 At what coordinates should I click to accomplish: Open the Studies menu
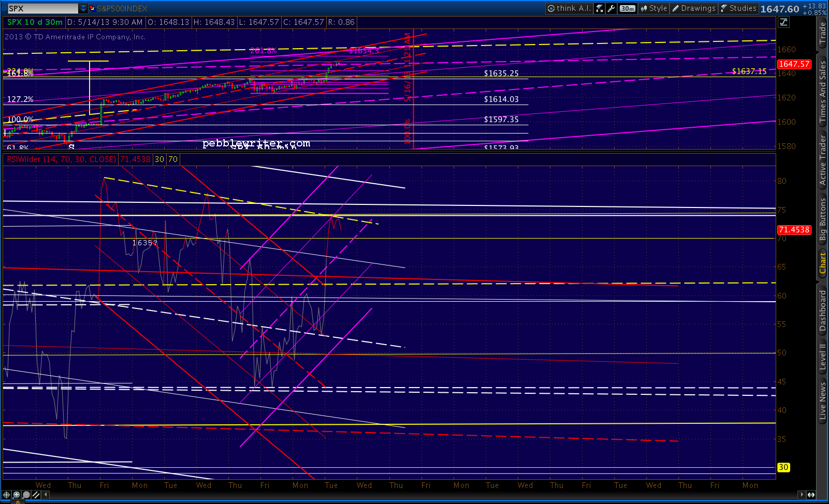(738, 8)
